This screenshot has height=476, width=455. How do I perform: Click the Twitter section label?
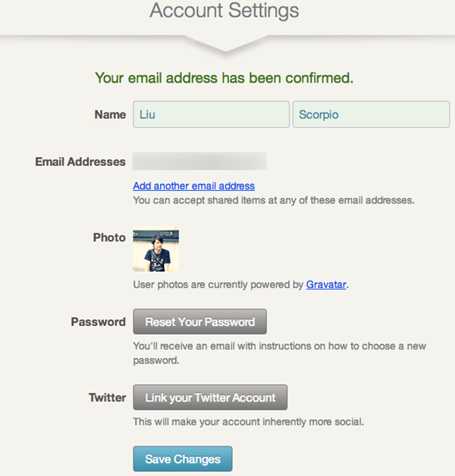[107, 397]
